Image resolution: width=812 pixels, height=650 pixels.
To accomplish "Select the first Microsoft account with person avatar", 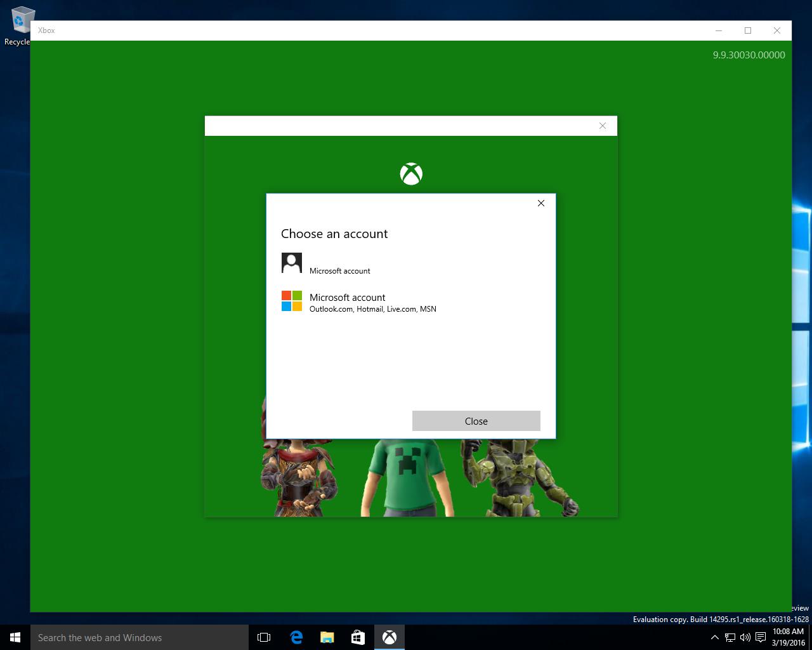I will pos(410,263).
